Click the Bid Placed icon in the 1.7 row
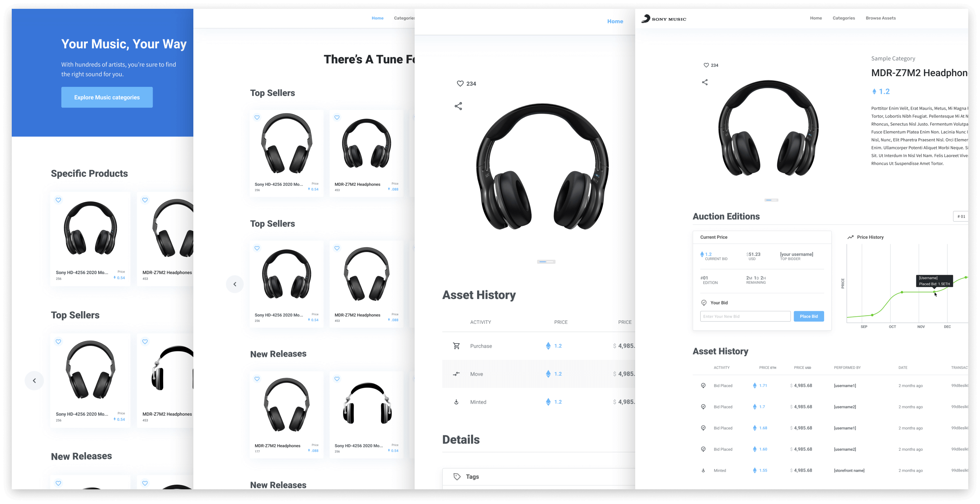 703,407
